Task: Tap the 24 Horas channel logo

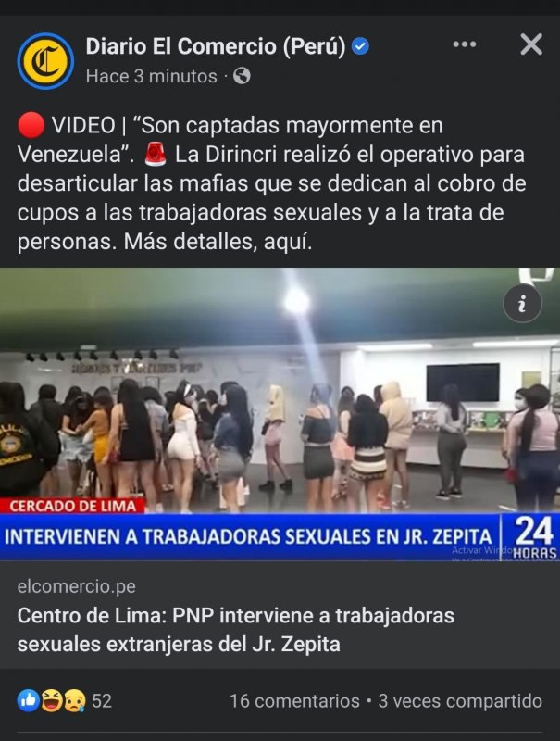Action: tap(532, 537)
